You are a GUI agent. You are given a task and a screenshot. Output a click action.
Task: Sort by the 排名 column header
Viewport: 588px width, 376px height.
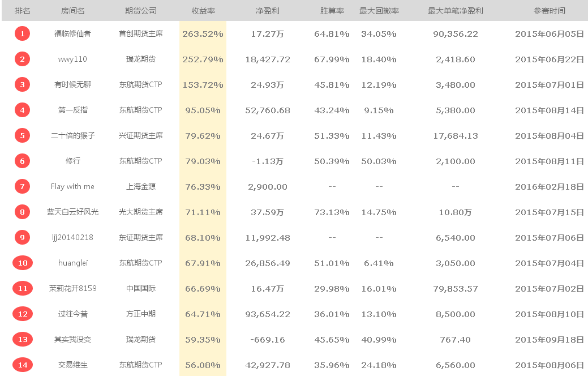coord(23,11)
